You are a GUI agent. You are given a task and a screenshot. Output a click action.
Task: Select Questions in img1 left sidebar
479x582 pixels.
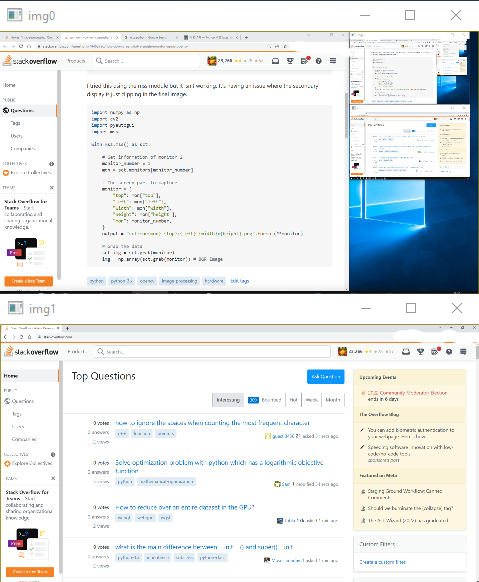(x=23, y=401)
